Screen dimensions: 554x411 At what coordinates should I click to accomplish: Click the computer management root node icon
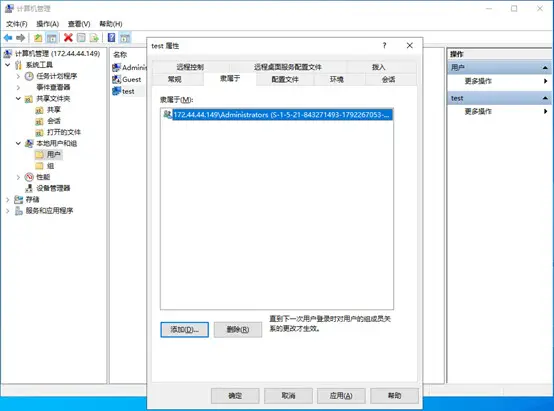pos(8,54)
